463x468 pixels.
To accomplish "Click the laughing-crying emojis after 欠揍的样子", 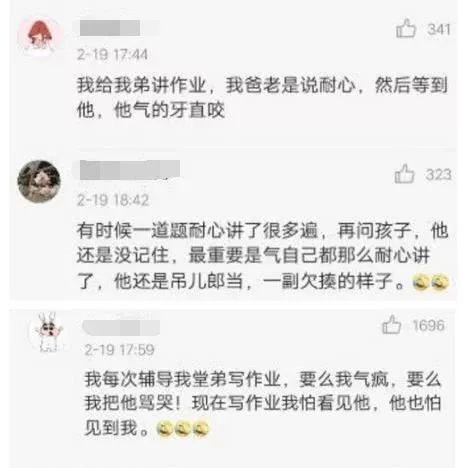I will pyautogui.click(x=431, y=282).
